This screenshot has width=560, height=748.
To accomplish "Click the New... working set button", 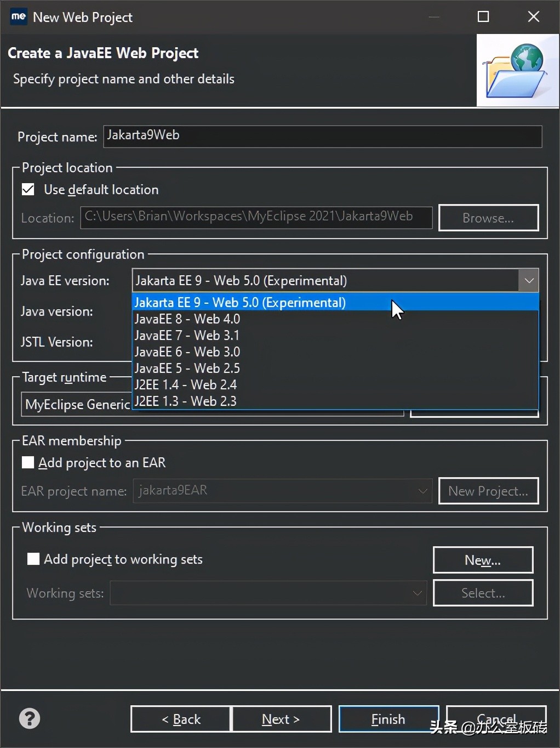I will (483, 560).
